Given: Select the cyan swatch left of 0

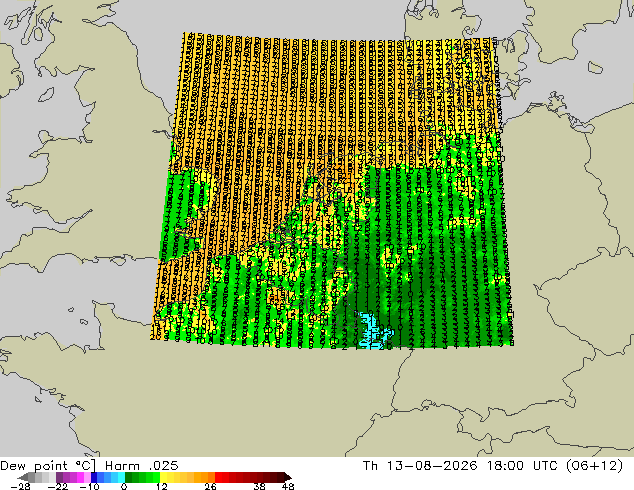Looking at the screenshot, I should click(121, 477).
